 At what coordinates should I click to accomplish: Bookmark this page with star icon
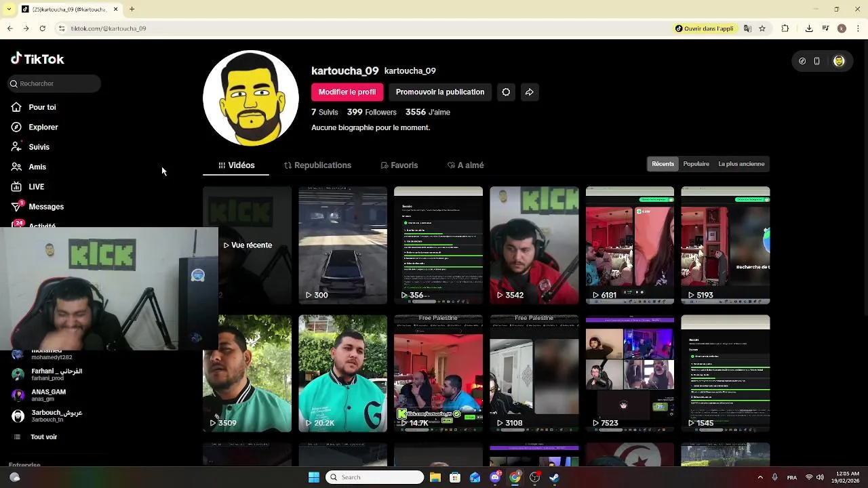tap(762, 28)
